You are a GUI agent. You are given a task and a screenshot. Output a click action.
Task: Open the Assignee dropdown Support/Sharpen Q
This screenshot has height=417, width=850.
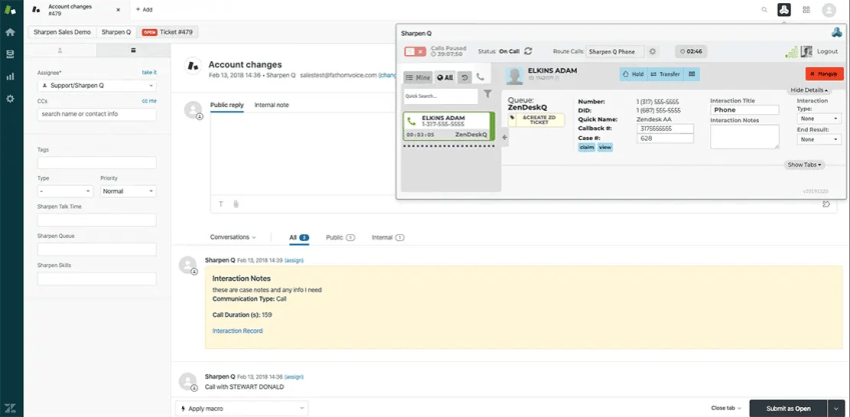pyautogui.click(x=97, y=86)
